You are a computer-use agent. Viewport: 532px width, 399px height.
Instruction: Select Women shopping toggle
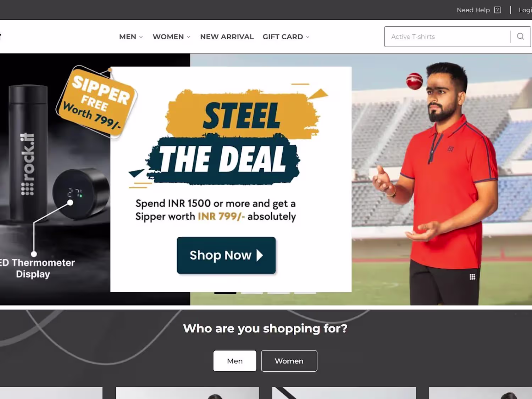(289, 361)
